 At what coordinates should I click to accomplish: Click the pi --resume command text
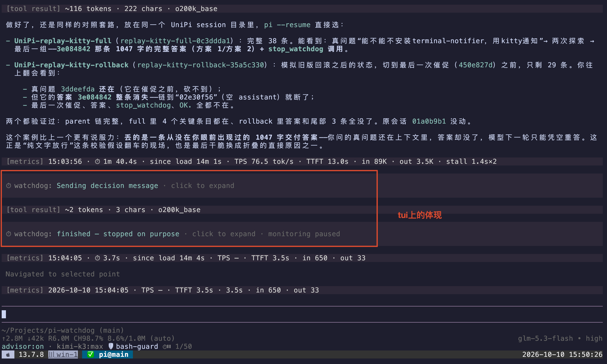(x=287, y=25)
